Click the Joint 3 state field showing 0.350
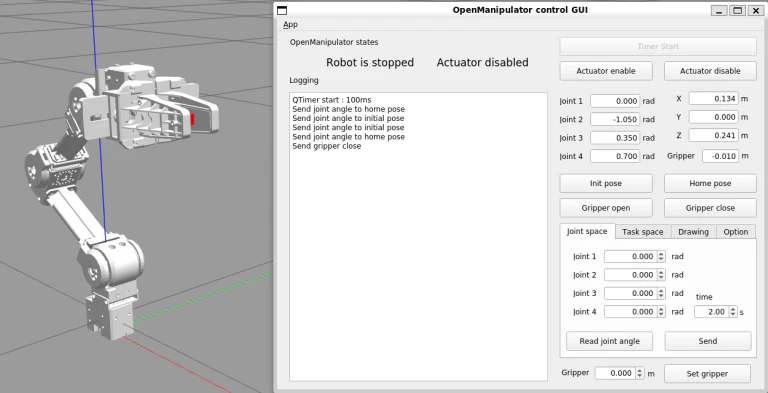This screenshot has width=768, height=393. click(615, 138)
